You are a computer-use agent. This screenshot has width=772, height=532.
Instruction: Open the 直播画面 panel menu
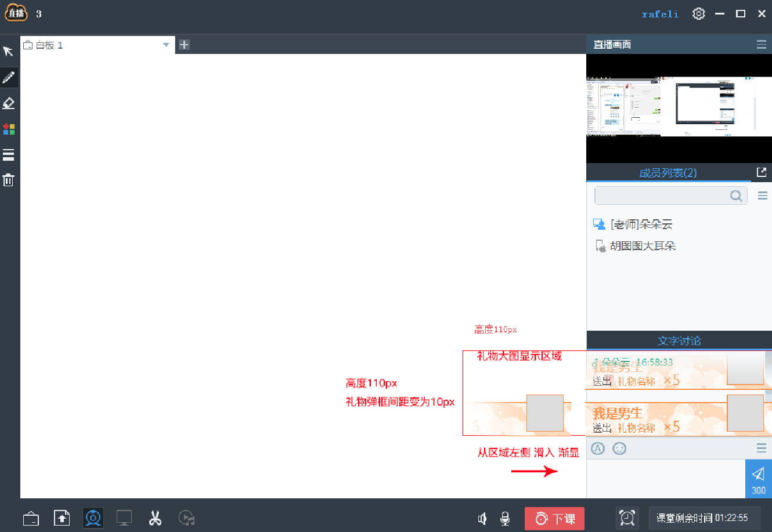click(761, 45)
